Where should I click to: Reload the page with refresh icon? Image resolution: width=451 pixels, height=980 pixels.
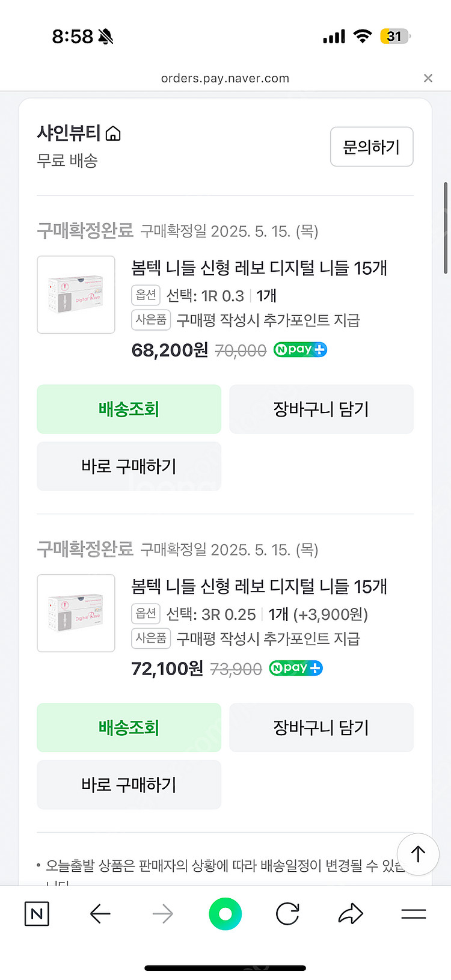287,914
